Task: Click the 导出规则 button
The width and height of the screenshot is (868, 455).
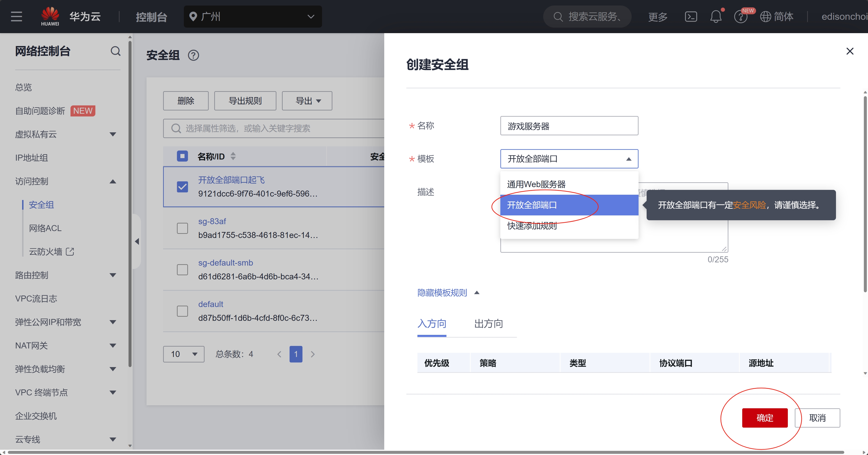Action: pos(245,101)
